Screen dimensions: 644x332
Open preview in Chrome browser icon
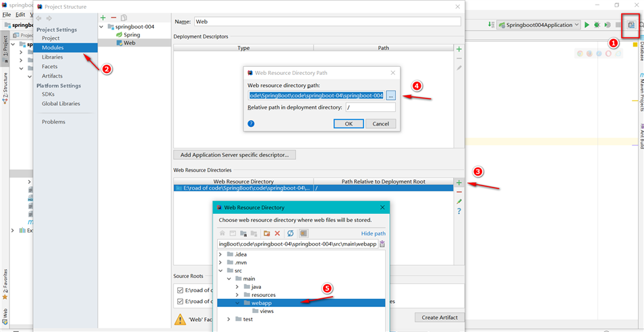click(580, 53)
